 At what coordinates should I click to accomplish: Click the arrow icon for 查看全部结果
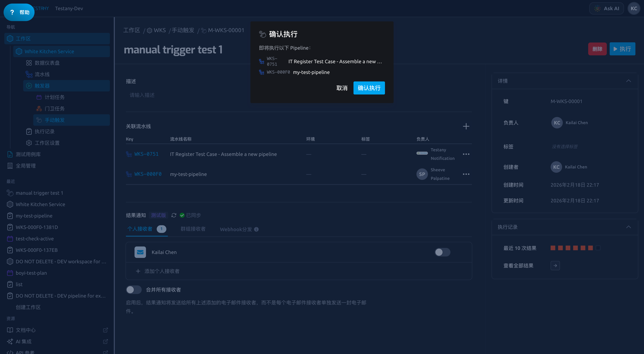pyautogui.click(x=555, y=266)
